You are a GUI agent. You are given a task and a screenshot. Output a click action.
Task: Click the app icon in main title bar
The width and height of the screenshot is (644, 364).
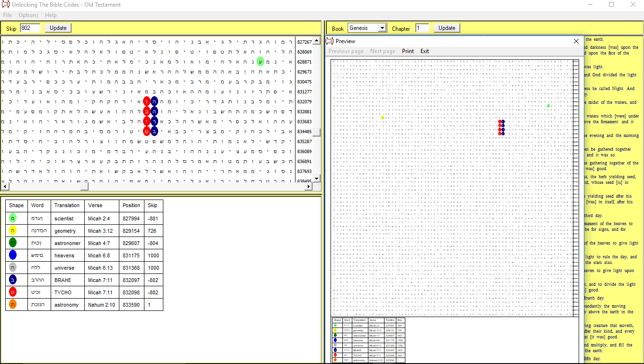pos(6,5)
